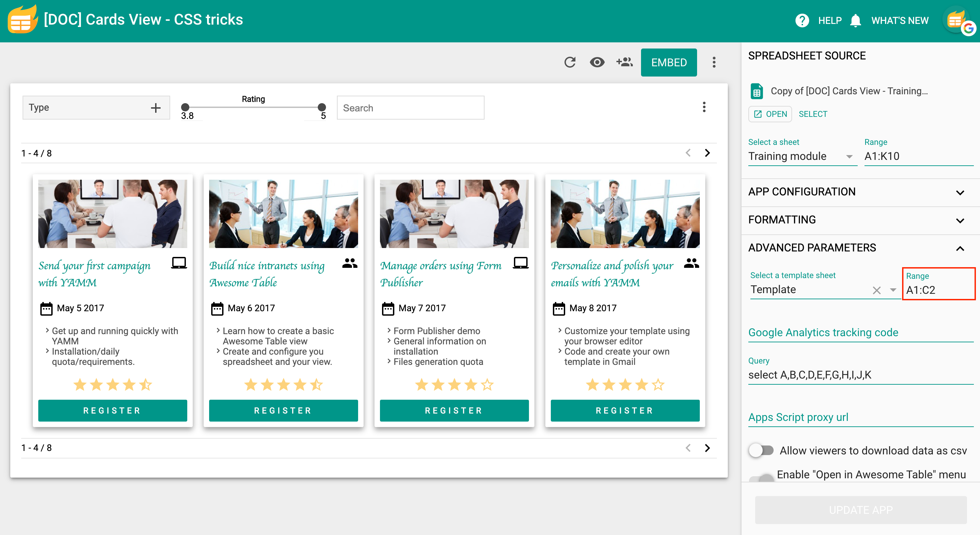This screenshot has width=980, height=535.
Task: Go to next page using bottom arrow
Action: [707, 448]
